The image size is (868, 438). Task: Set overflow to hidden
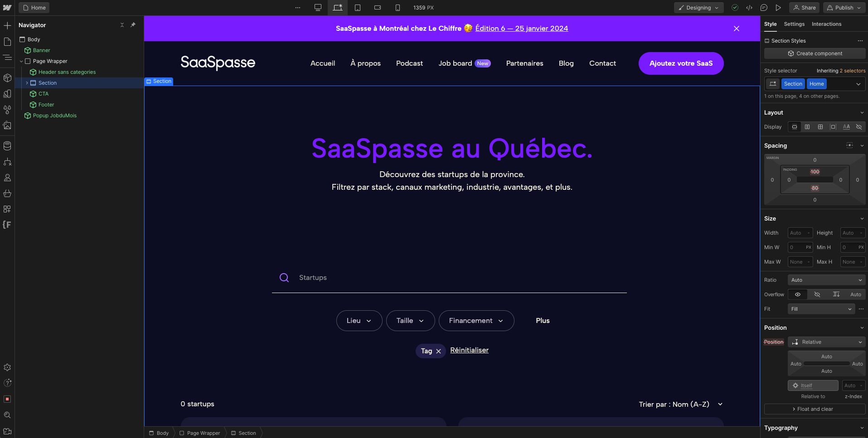tap(817, 294)
